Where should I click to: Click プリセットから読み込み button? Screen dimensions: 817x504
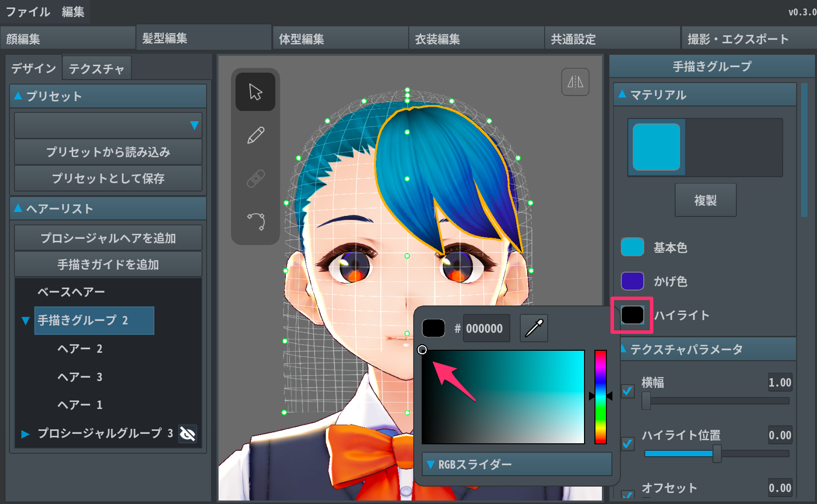108,152
